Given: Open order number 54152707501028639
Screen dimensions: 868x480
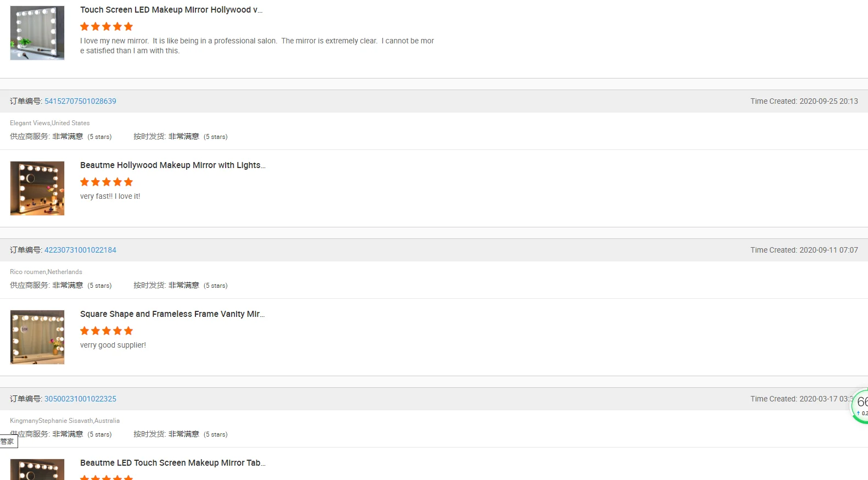Looking at the screenshot, I should click(x=80, y=101).
